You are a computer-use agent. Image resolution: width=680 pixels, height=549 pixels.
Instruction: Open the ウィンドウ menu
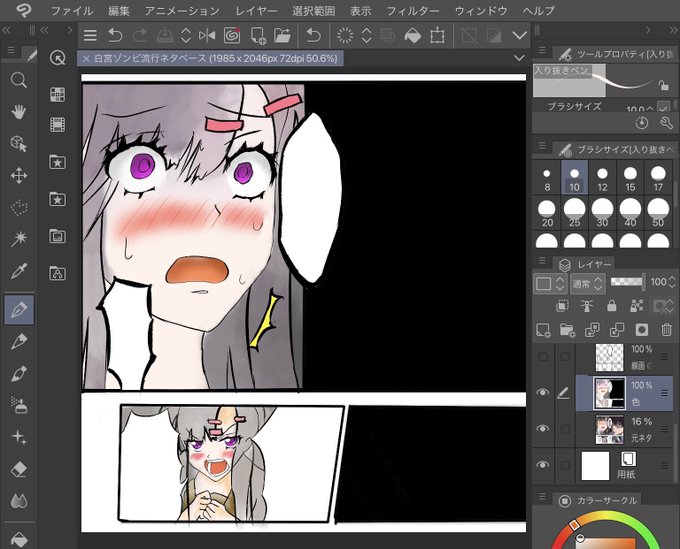click(481, 10)
